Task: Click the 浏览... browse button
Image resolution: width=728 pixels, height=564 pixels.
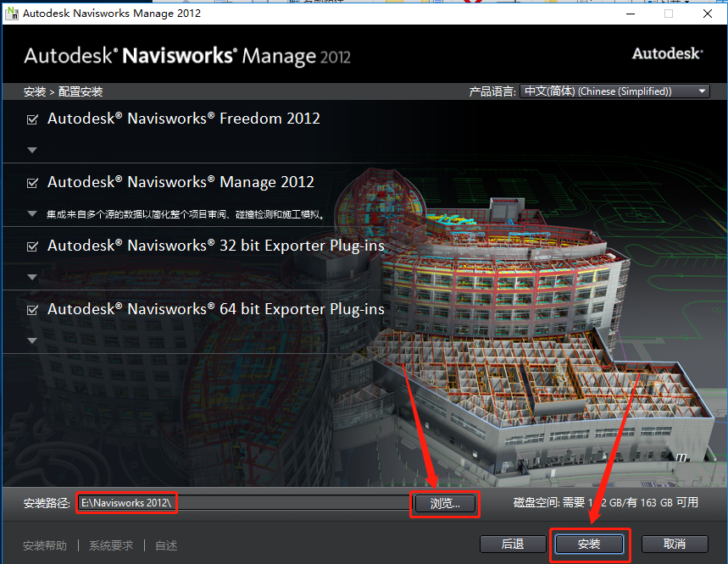Action: point(445,503)
